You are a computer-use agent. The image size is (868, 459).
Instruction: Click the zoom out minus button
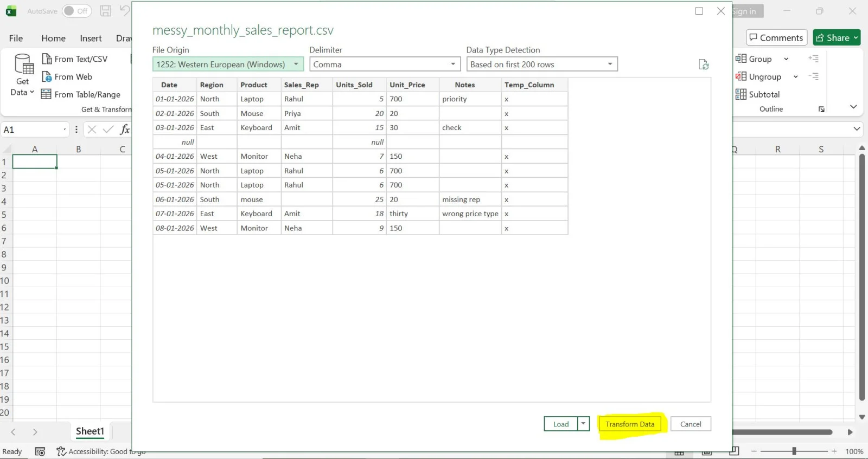pyautogui.click(x=754, y=451)
